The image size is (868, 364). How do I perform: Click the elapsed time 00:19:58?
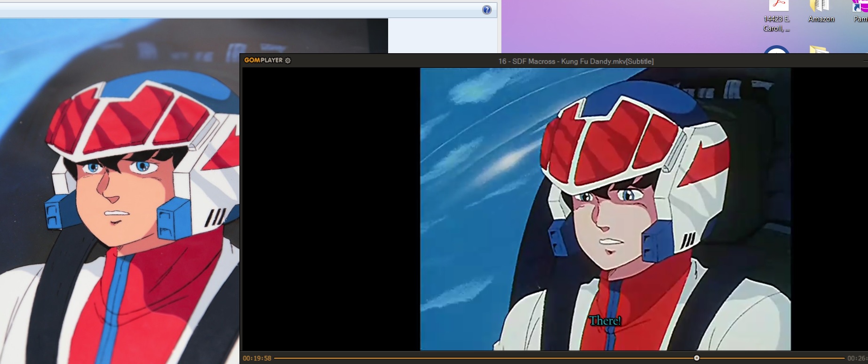(x=257, y=358)
